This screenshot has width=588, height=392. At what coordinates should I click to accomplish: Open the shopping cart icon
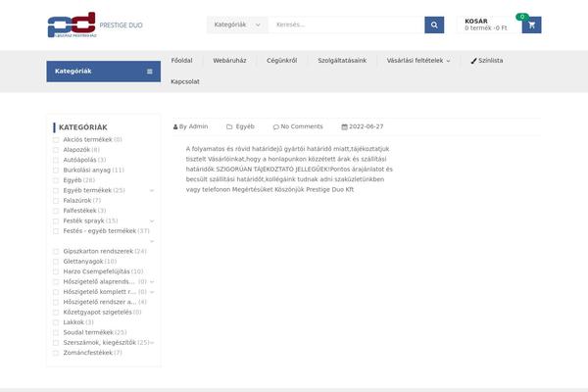click(531, 25)
